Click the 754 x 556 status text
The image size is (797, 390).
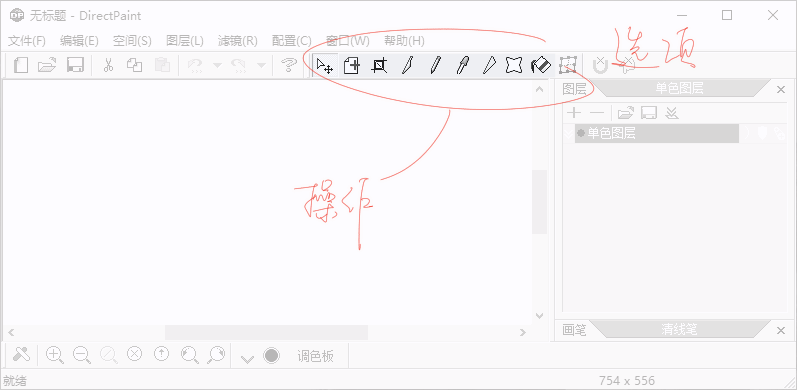(627, 380)
